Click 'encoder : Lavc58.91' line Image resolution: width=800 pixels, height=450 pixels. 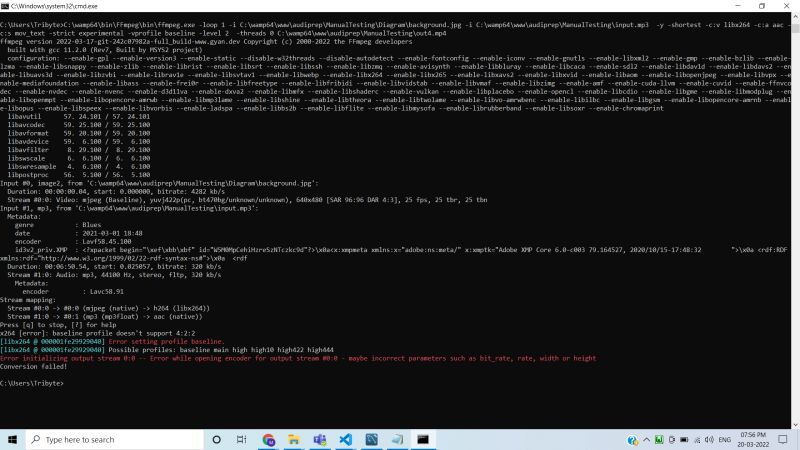point(72,291)
